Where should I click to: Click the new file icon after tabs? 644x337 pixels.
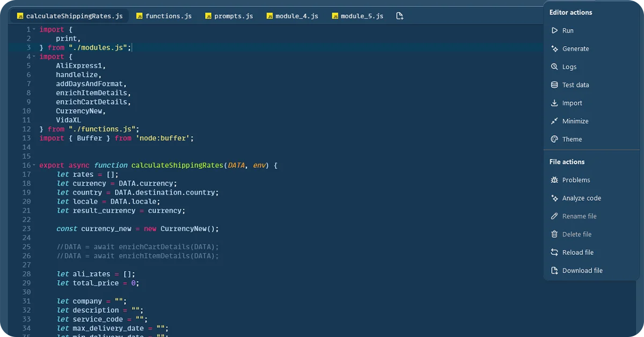pyautogui.click(x=399, y=16)
